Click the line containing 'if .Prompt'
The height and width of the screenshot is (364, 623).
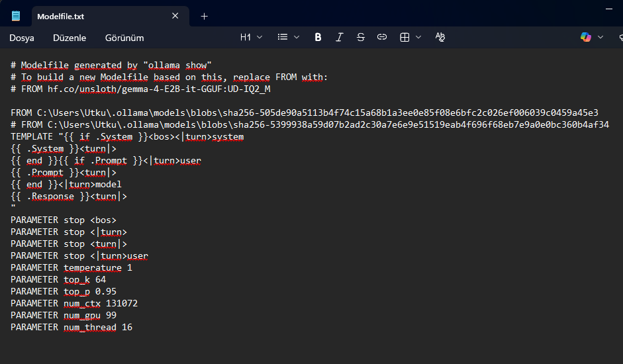pos(106,161)
